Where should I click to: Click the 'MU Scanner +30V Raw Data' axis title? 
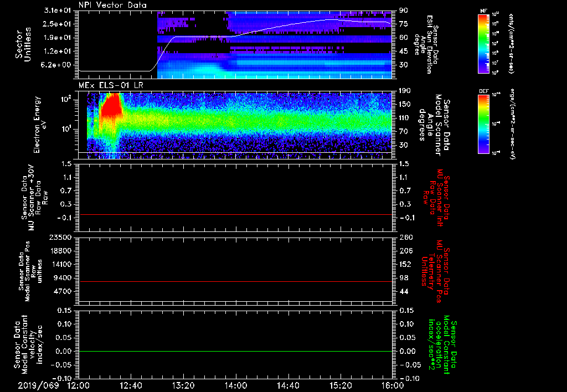(34, 198)
